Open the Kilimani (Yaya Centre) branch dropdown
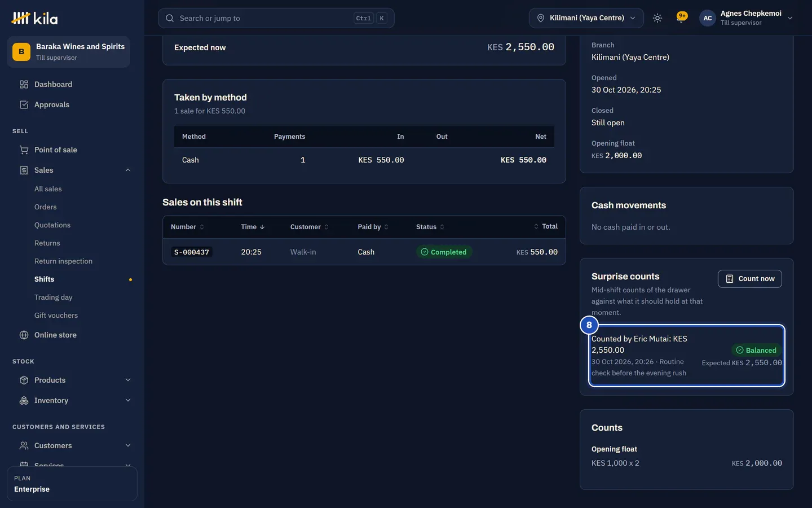Viewport: 812px width, 508px height. [586, 18]
